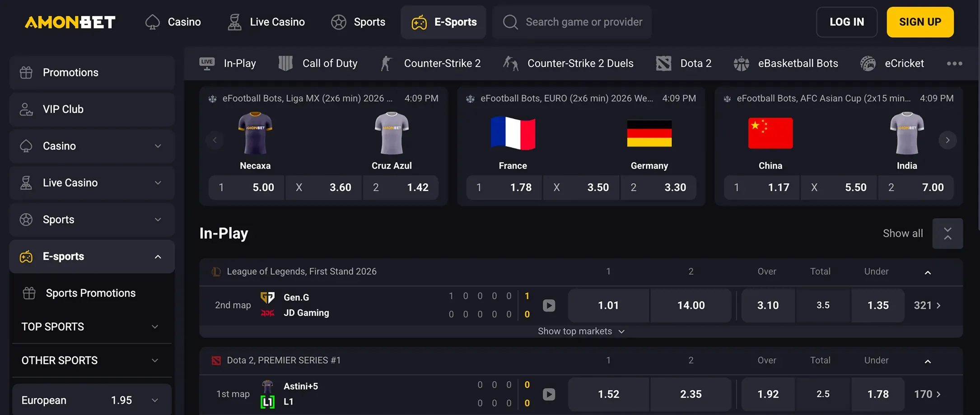Play the Gen.G vs JD Gaming live stream
Screen dimensions: 980x415
coord(549,305)
